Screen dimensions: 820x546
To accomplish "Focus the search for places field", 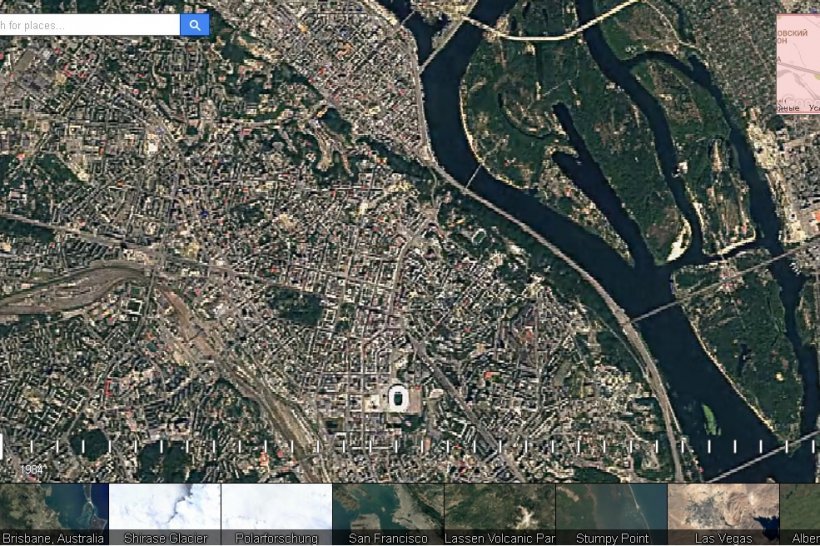I will click(88, 25).
